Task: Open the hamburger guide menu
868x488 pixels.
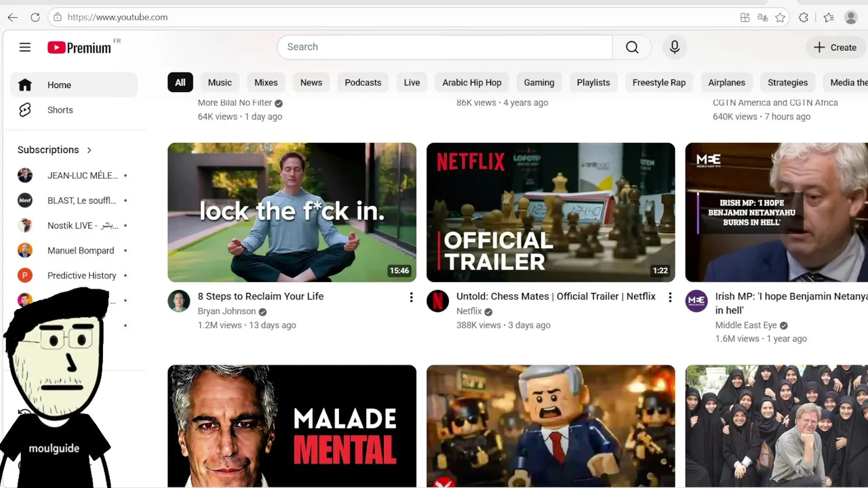Action: tap(25, 47)
